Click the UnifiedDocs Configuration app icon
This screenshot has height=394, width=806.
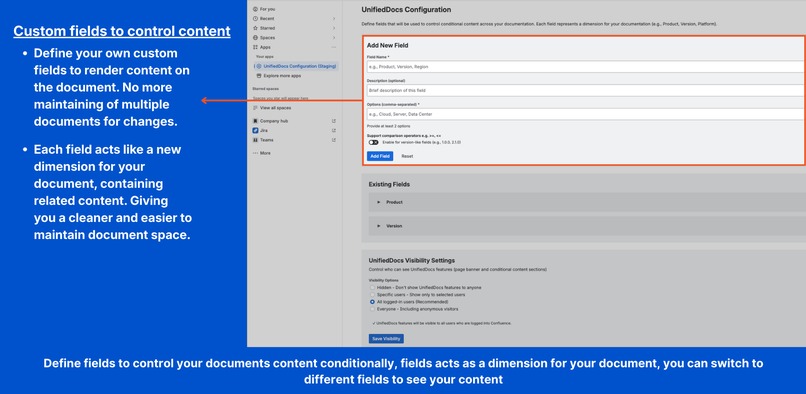click(259, 66)
